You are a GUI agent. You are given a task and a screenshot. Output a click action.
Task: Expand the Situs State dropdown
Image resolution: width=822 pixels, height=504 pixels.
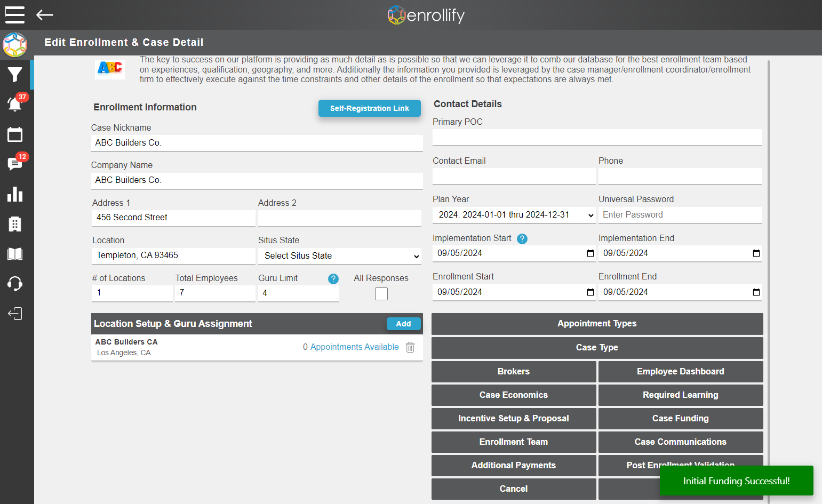coord(340,256)
